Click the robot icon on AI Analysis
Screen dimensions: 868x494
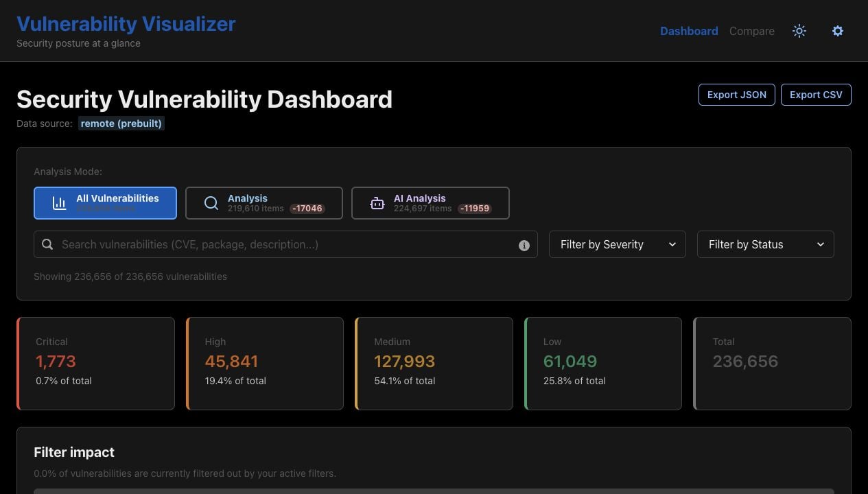click(x=377, y=203)
